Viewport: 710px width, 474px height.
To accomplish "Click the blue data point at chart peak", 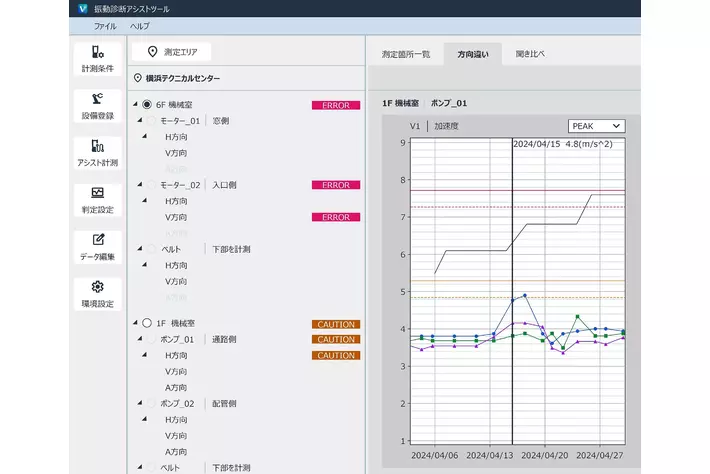I will tap(525, 296).
